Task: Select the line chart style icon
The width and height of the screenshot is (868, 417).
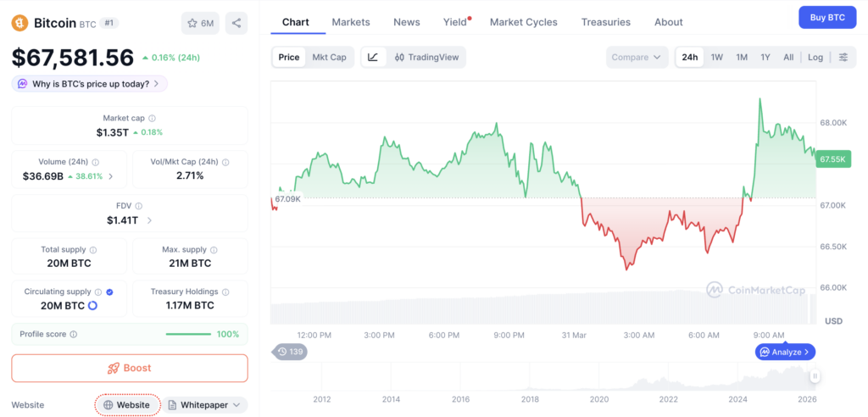Action: (x=373, y=57)
